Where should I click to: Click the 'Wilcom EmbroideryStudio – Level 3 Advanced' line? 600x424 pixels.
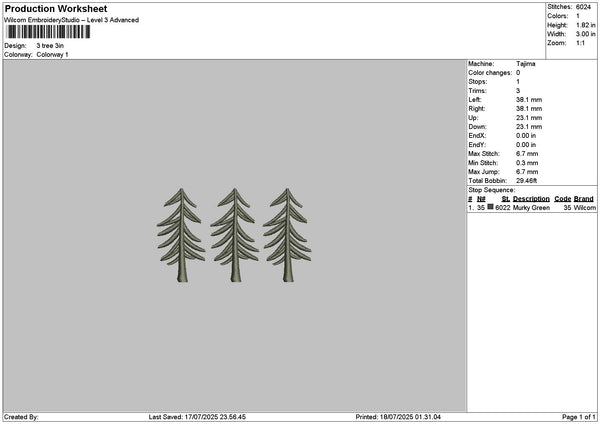pyautogui.click(x=71, y=20)
